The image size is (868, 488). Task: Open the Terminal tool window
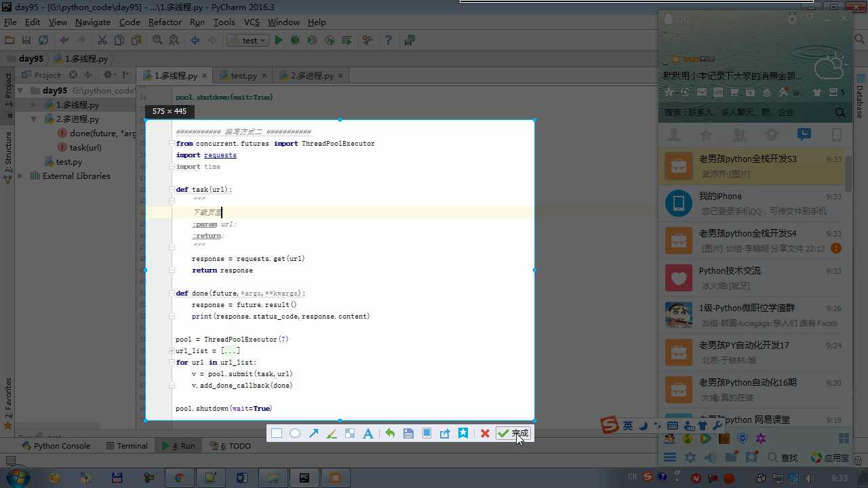coord(127,446)
